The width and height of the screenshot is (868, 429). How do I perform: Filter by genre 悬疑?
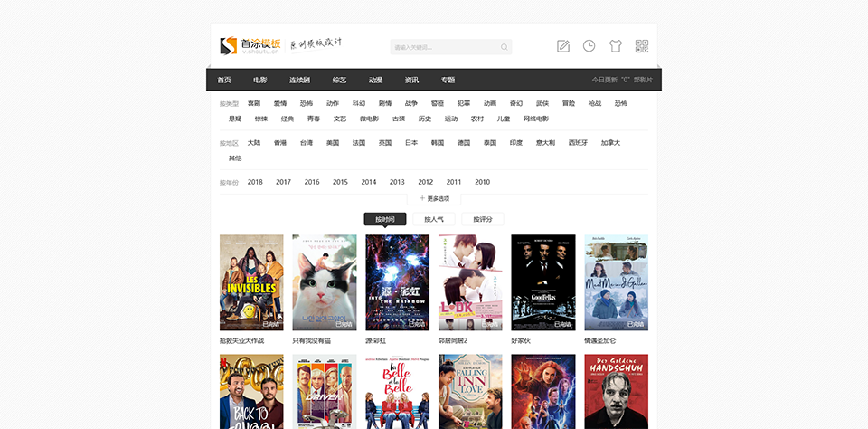pos(235,119)
